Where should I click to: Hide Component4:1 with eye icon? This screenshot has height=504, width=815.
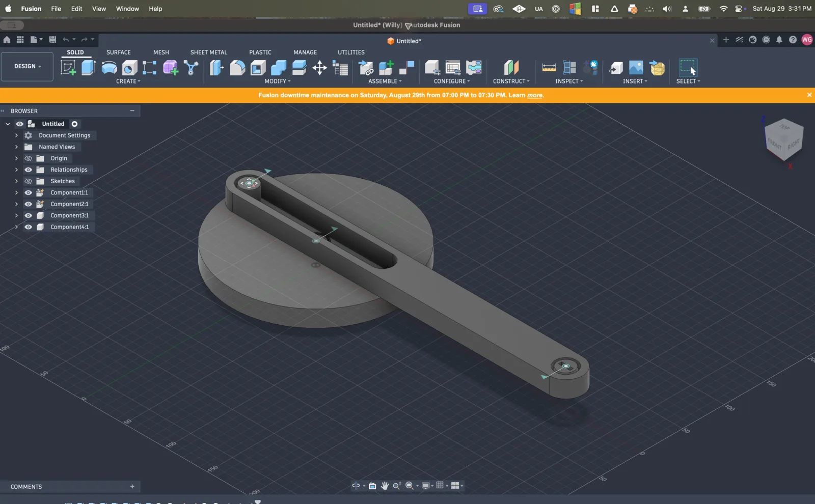point(28,227)
